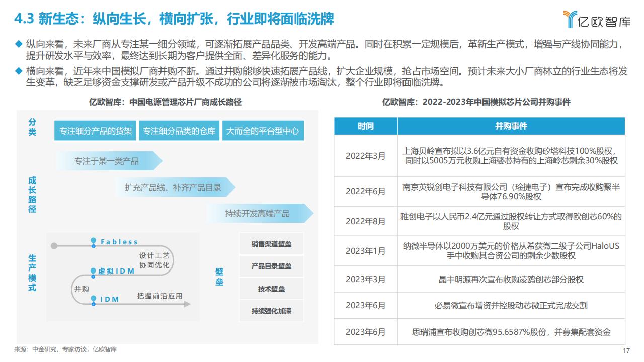Screen dimensions: 644x362
Task: Click the 晶丰明源 acquisition event cell
Action: pos(511,279)
